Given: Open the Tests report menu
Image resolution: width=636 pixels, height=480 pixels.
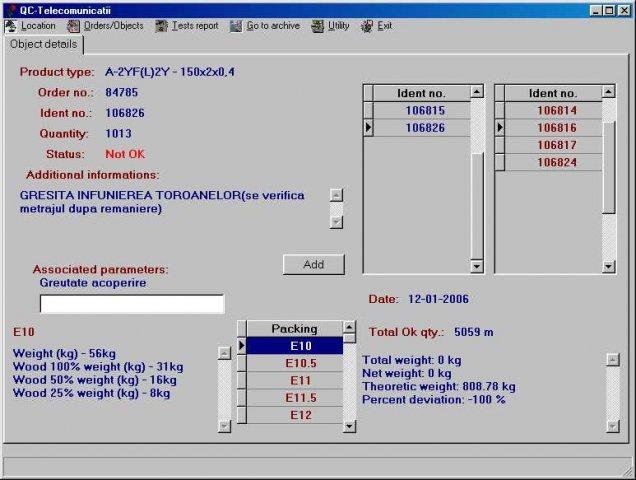Looking at the screenshot, I should [195, 26].
